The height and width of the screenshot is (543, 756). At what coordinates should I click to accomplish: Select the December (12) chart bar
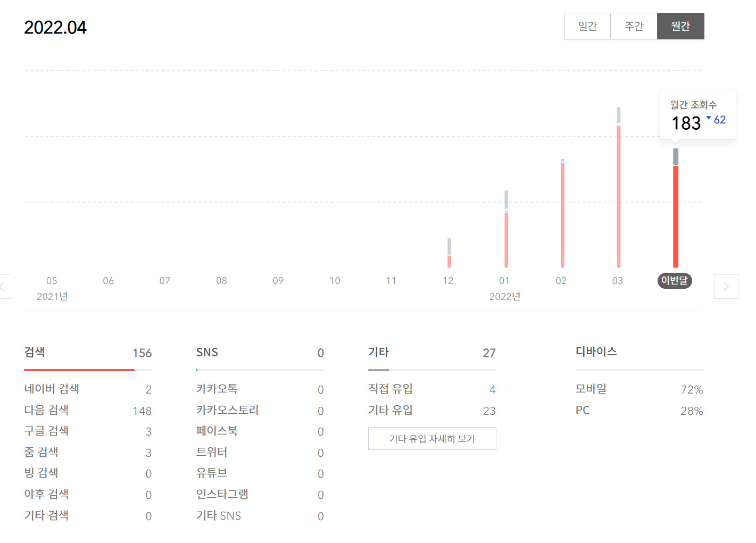pyautogui.click(x=449, y=255)
